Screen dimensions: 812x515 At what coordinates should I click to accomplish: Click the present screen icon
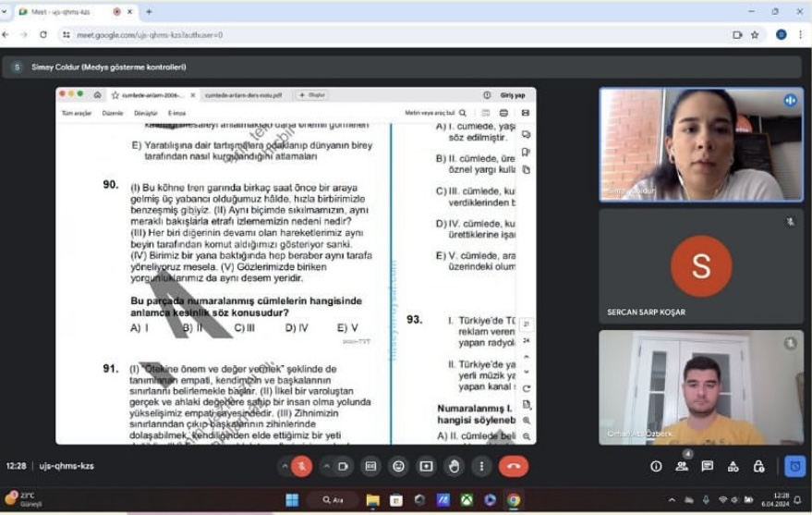click(x=426, y=466)
